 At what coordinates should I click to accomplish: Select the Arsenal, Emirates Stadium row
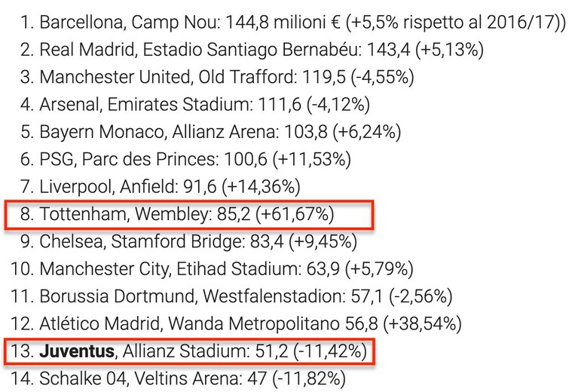[x=195, y=104]
